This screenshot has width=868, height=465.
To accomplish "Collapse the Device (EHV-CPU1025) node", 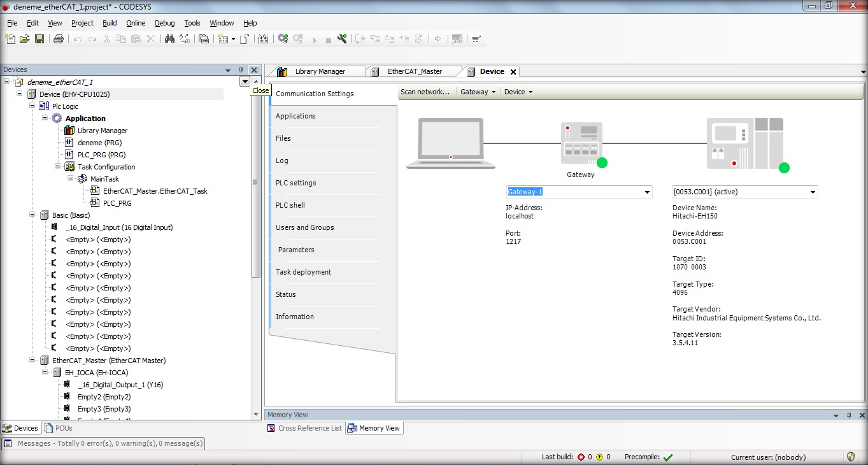I will (x=20, y=94).
